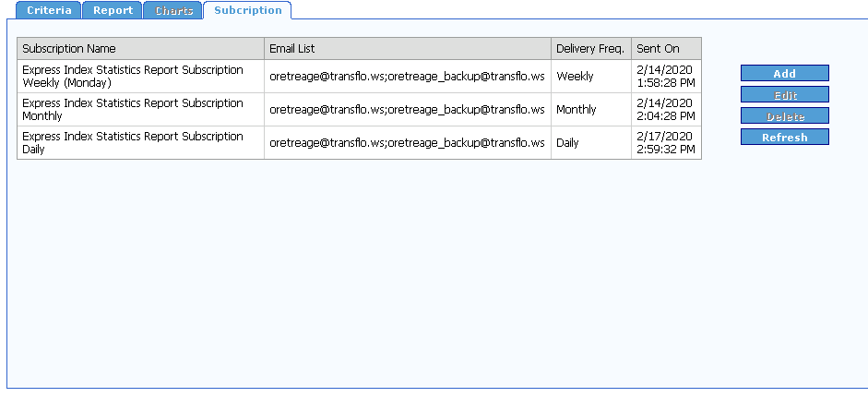Click the 2/17/2020 2:59:32 PM sent date
Screen dimensions: 868x397
666,143
